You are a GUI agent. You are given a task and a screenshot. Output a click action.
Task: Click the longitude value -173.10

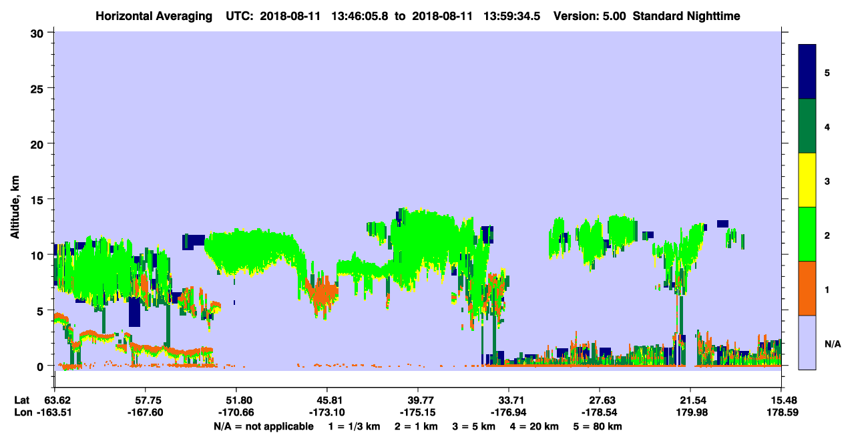327,412
